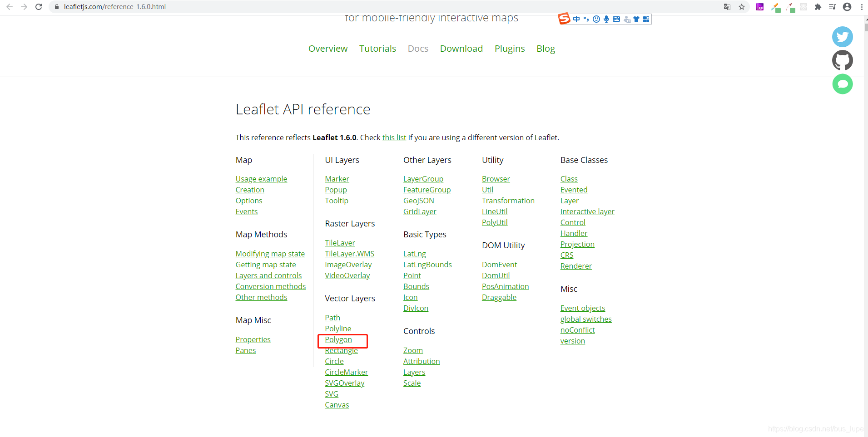The height and width of the screenshot is (437, 868).
Task: Open the Panes link under Map Misc
Action: (246, 350)
